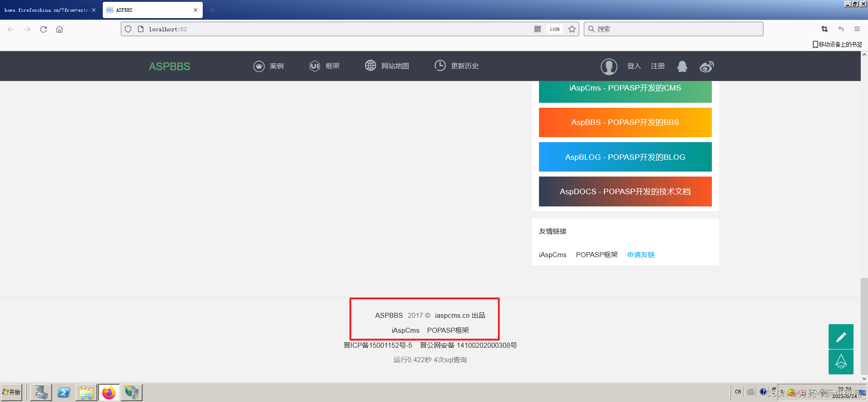Click the 友情链接 section heading
This screenshot has width=868, height=402.
click(x=553, y=231)
